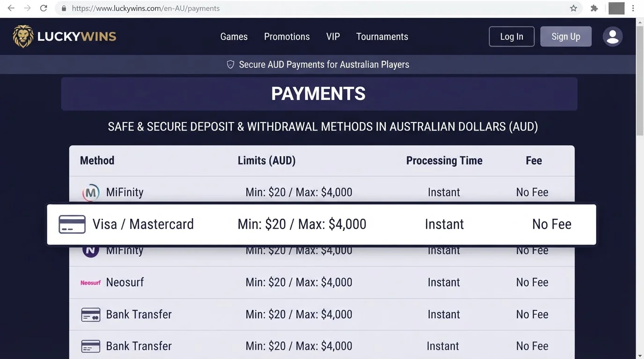Click No Fee in the Visa / Mastercard row
644x359 pixels.
click(x=552, y=224)
